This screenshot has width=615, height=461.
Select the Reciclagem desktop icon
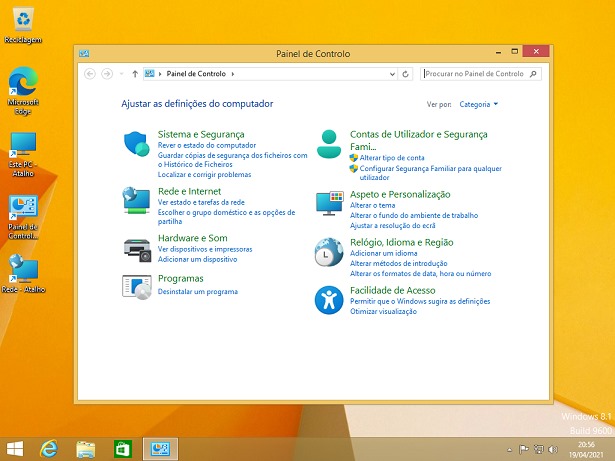click(x=23, y=25)
